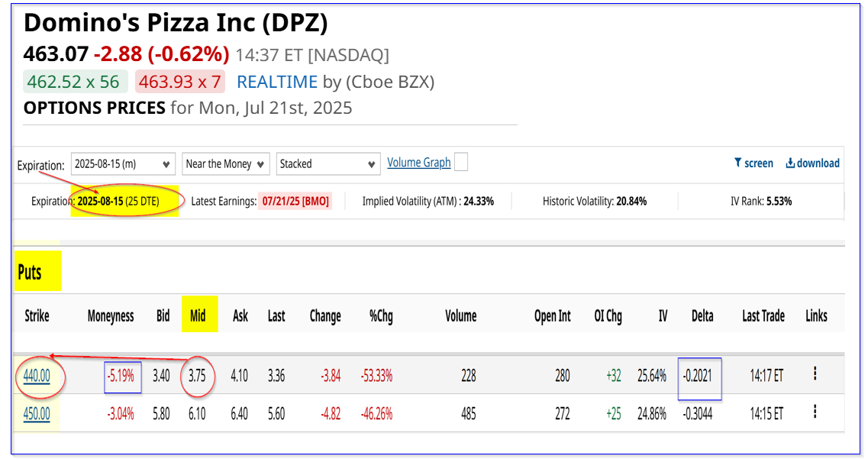Open the links menu for the 440.00 strike row
The height and width of the screenshot is (459, 868).
815,373
